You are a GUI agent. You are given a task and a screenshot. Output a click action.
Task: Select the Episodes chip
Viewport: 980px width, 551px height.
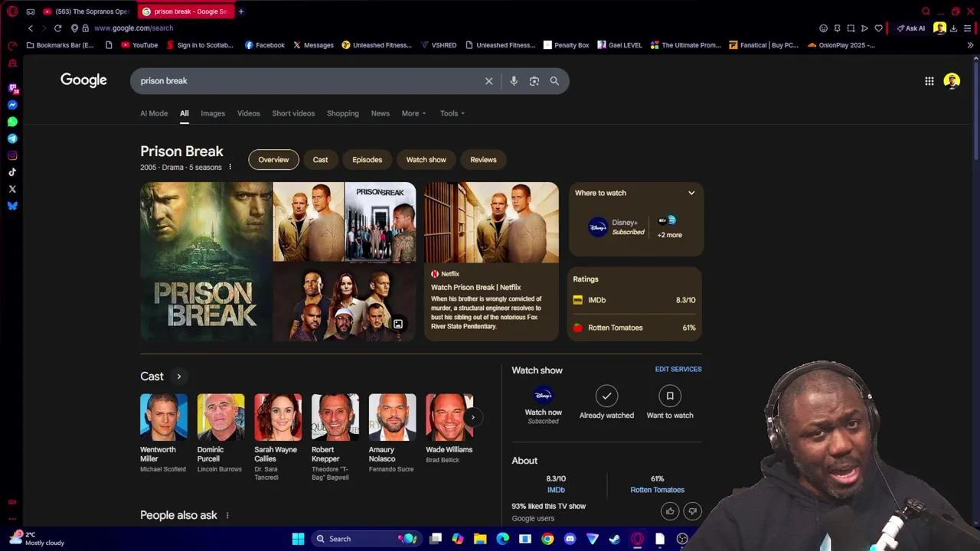367,160
